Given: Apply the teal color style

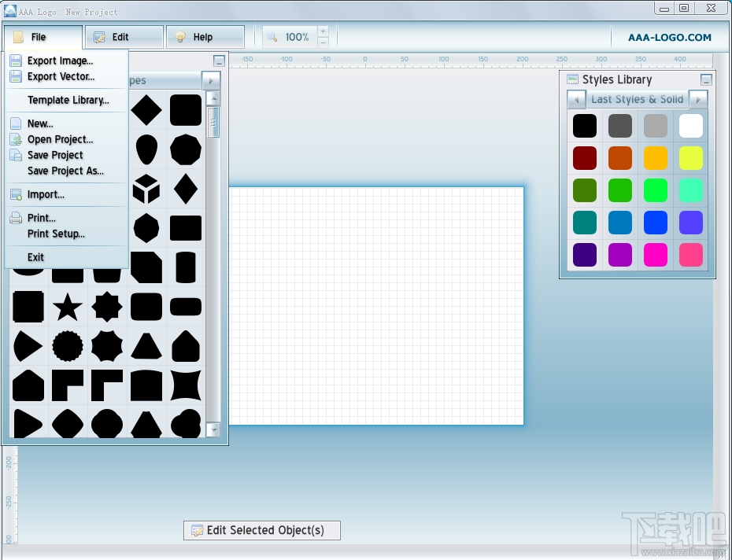Looking at the screenshot, I should 585,222.
